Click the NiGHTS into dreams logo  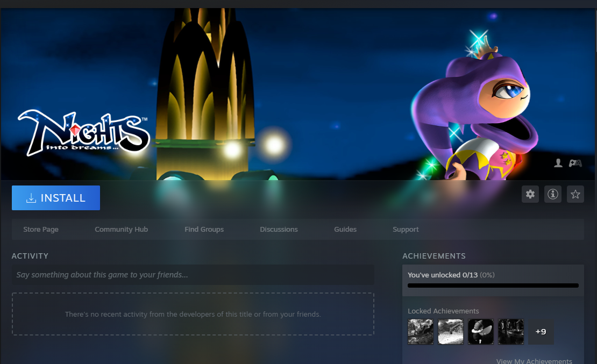coord(84,132)
